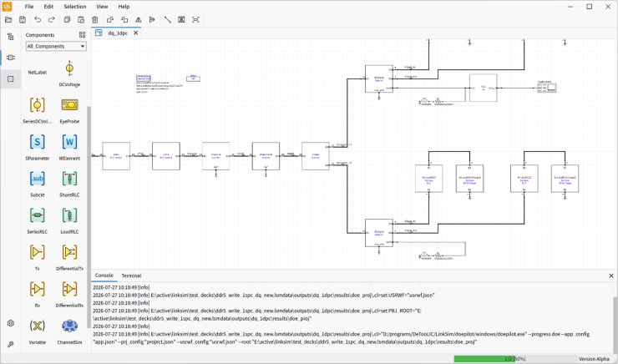Open settings gear in left sidebar
The height and width of the screenshot is (364, 618).
(x=11, y=323)
